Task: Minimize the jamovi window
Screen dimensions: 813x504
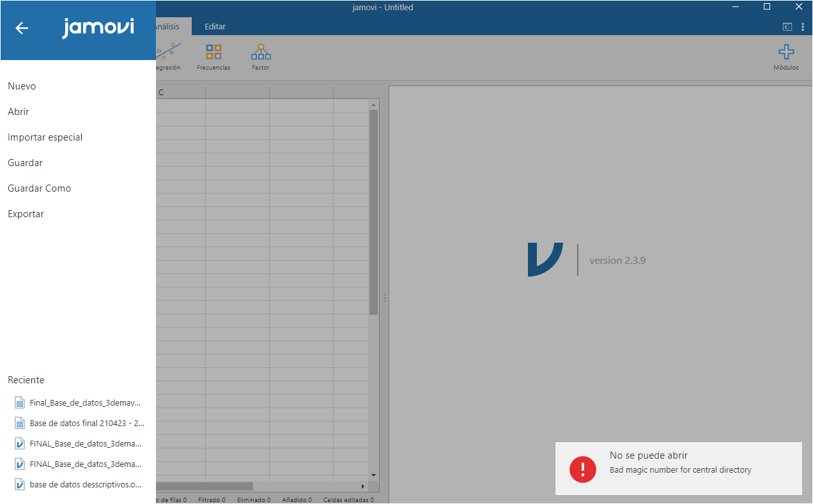Action: coord(737,7)
